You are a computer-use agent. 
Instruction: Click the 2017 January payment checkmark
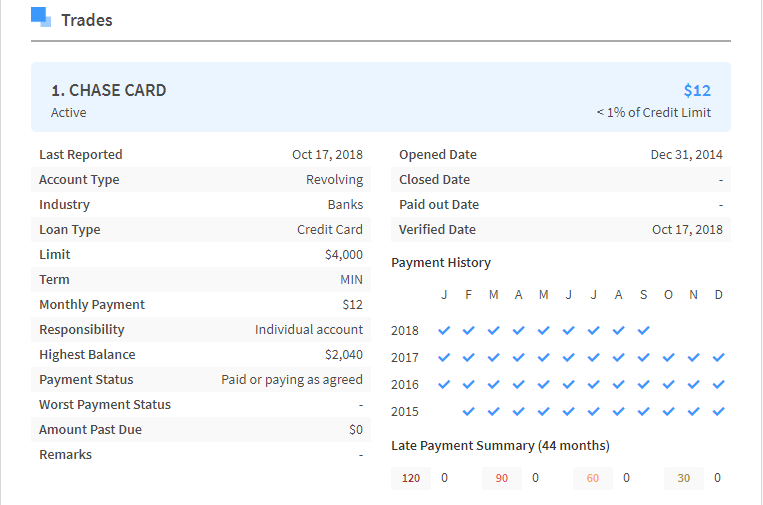(x=444, y=358)
